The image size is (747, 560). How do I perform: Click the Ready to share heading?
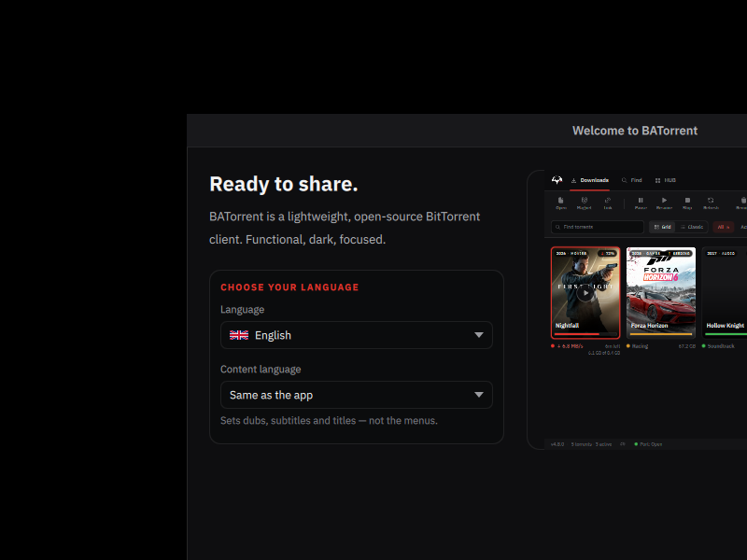tap(284, 184)
